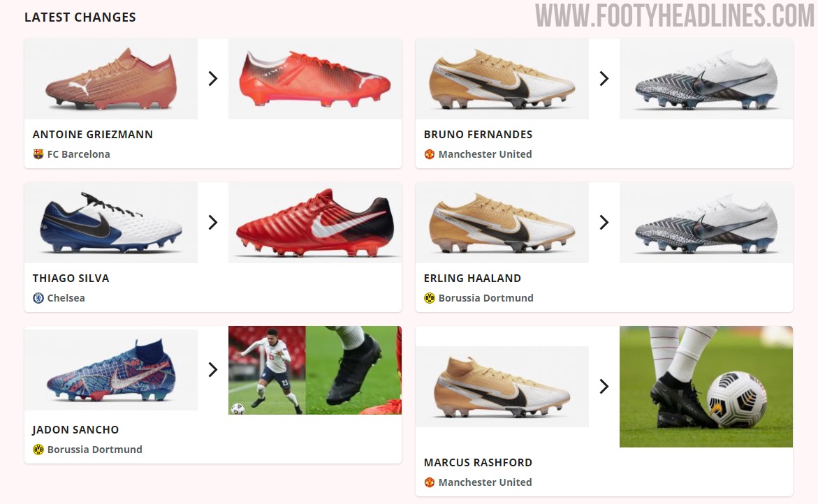Click the chevron arrow in Thiago Silva's card
818x504 pixels.
click(213, 223)
